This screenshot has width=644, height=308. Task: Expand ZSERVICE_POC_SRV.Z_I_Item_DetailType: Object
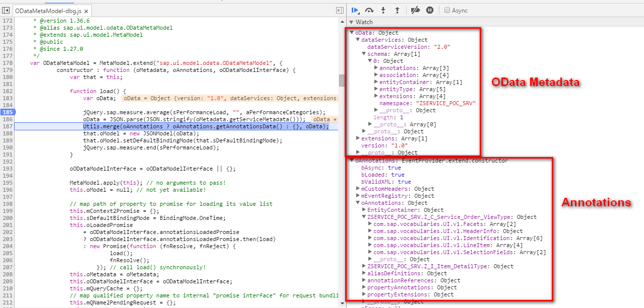(364, 266)
